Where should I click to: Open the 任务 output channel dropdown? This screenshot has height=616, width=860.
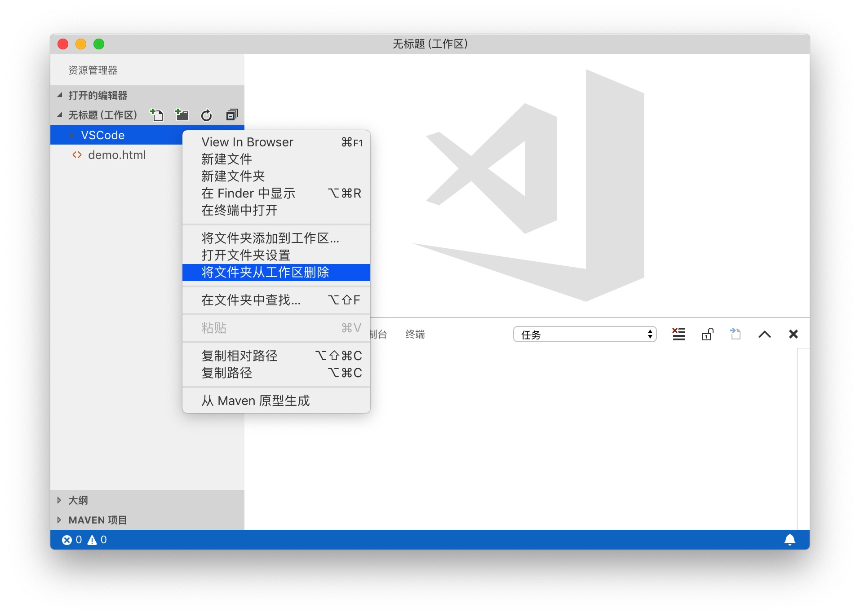point(585,334)
